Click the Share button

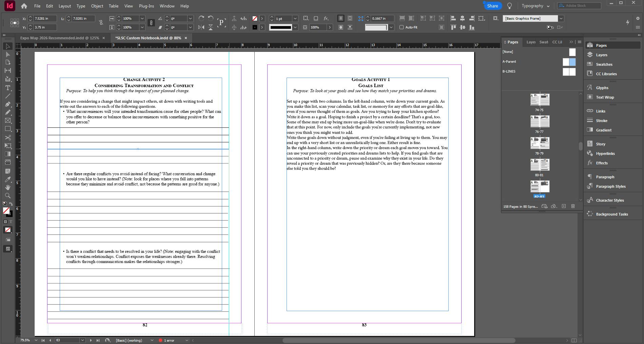(492, 6)
